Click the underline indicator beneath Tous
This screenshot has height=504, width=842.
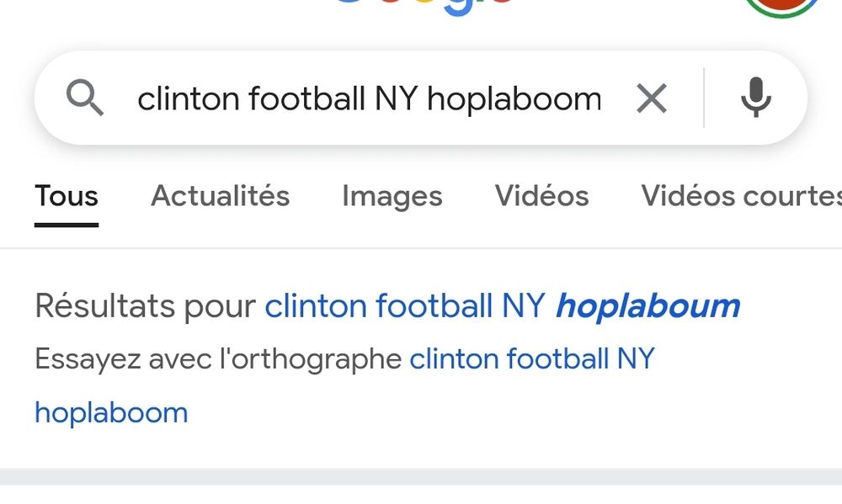point(67,225)
